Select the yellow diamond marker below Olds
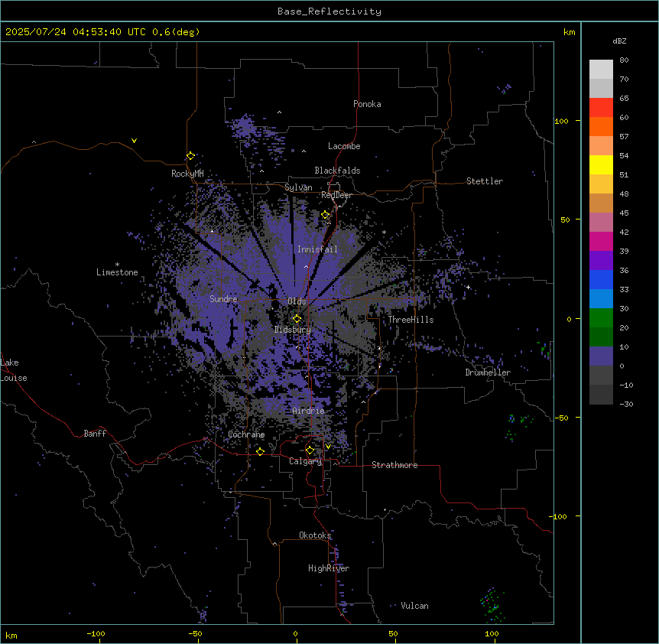The width and height of the screenshot is (659, 644). [297, 319]
